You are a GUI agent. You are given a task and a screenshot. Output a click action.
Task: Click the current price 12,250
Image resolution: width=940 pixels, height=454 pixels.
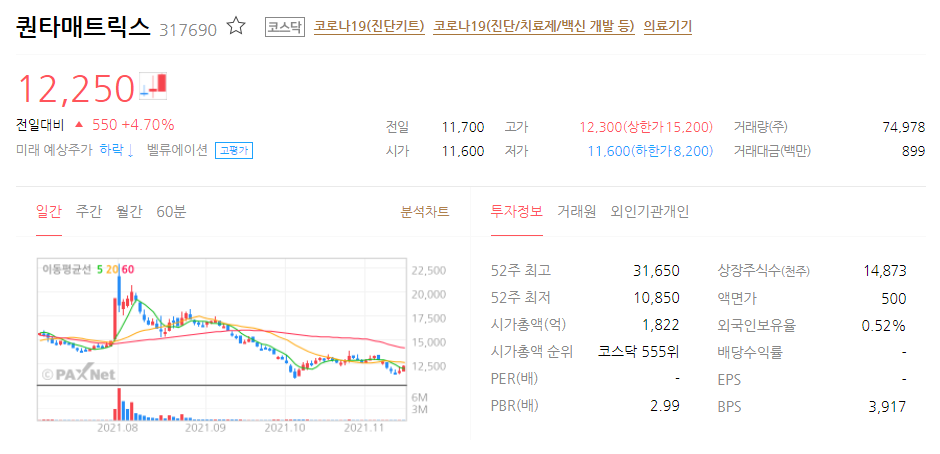click(76, 88)
